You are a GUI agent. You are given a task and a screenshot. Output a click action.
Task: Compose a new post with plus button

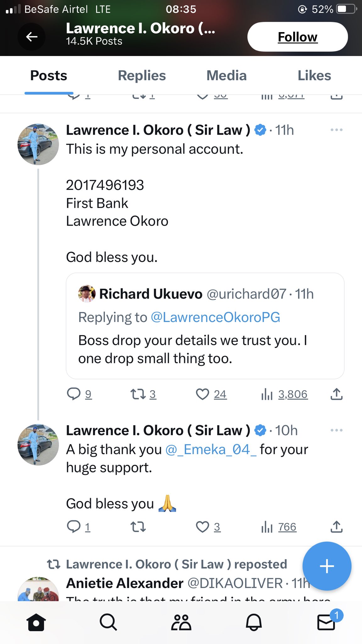coord(327,566)
